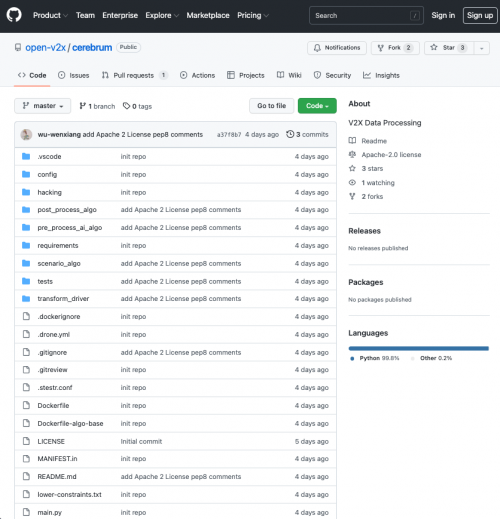Image resolution: width=500 pixels, height=519 pixels.
Task: Expand the green Code dropdown button
Action: (317, 106)
